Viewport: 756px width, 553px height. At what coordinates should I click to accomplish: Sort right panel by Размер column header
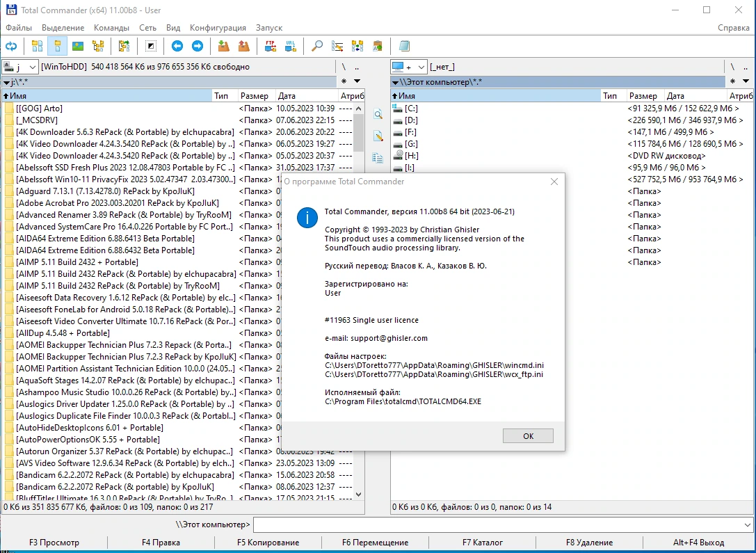[645, 96]
